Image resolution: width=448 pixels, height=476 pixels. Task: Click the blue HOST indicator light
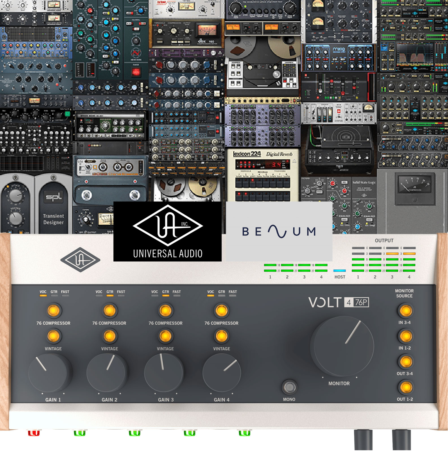(339, 271)
